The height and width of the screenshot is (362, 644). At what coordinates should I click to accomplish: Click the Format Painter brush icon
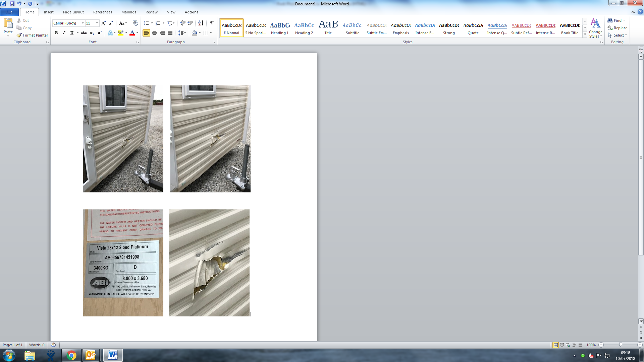point(19,35)
